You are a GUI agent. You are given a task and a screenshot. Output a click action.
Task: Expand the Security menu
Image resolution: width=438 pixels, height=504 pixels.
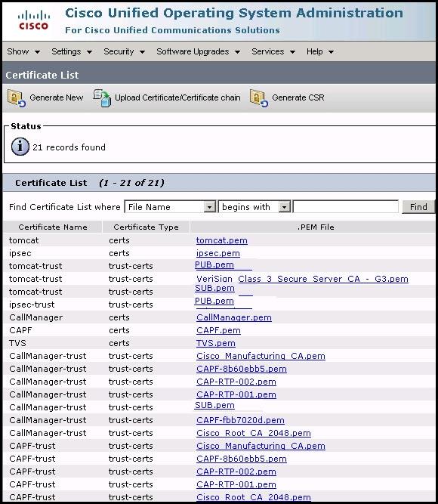click(x=124, y=51)
